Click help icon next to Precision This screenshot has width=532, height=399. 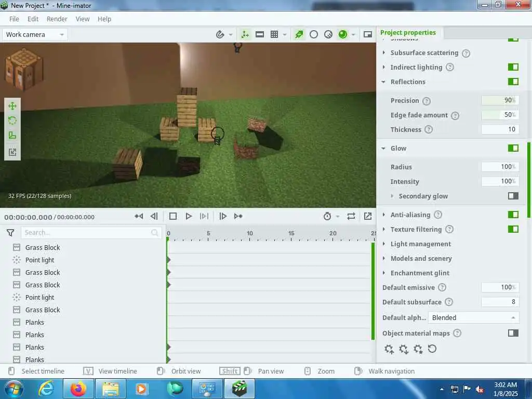click(427, 101)
